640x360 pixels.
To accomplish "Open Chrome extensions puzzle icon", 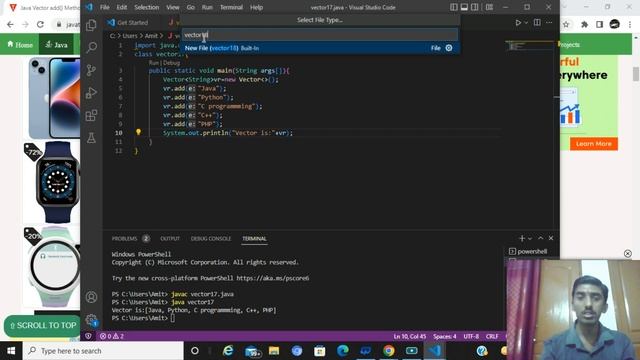I will pos(584,24).
